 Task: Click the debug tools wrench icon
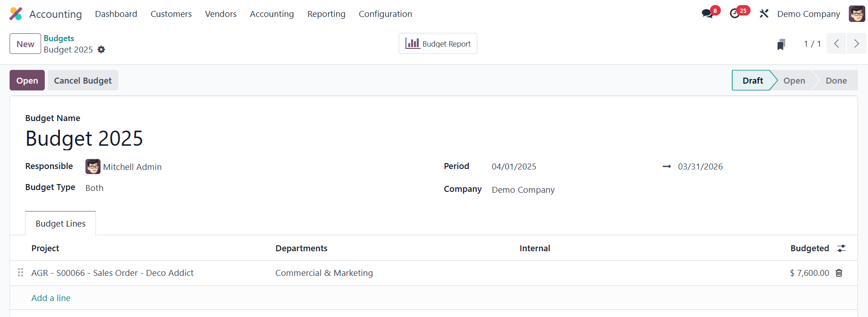[764, 14]
